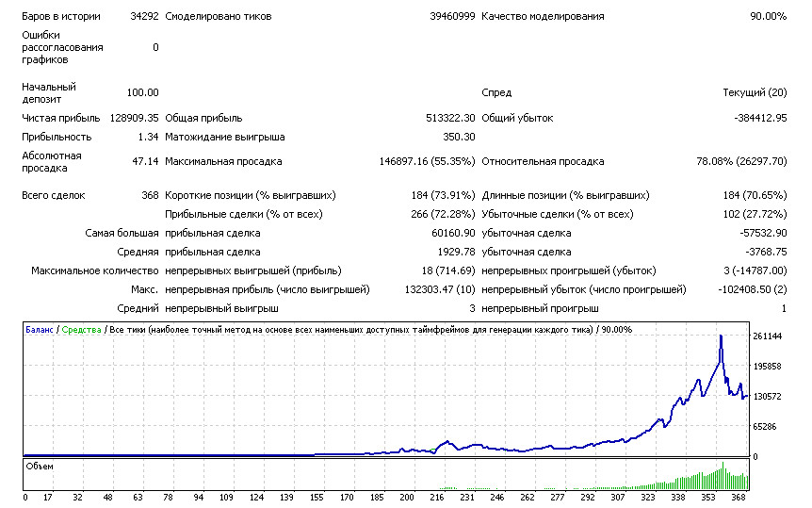Click the balance curve peak near 261144
This screenshot has height=508, width=812.
pos(721,337)
